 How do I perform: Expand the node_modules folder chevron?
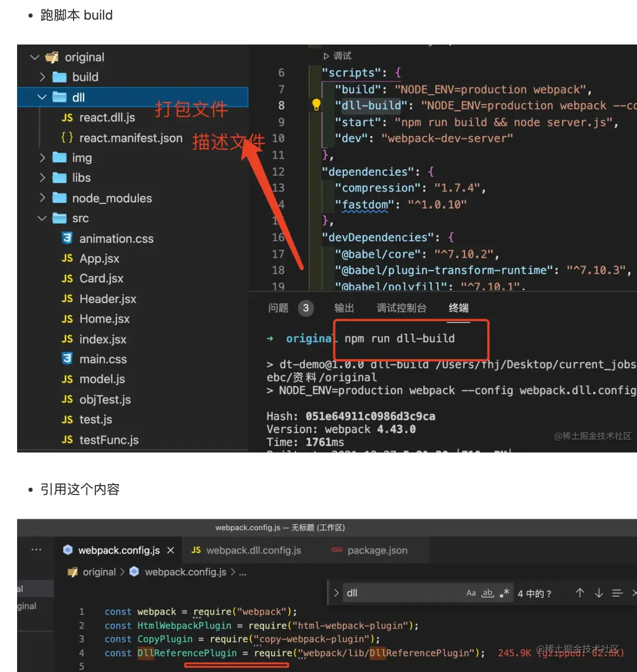(42, 198)
